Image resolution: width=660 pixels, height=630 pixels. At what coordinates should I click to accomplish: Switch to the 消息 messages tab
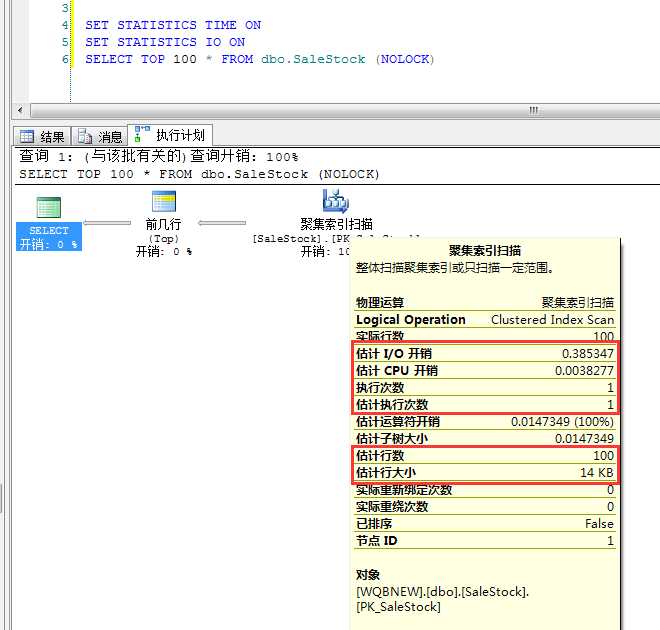[x=100, y=136]
